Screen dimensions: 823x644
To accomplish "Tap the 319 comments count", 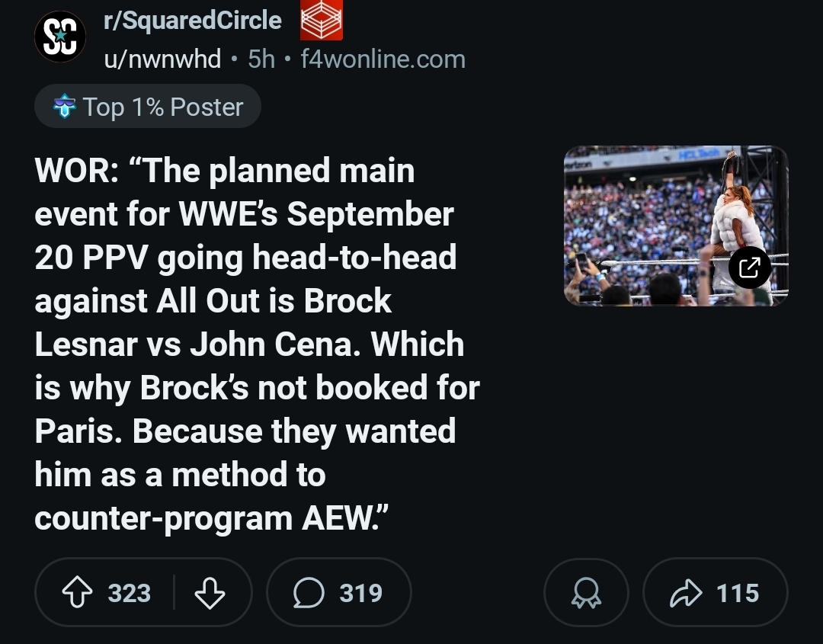I will (360, 593).
